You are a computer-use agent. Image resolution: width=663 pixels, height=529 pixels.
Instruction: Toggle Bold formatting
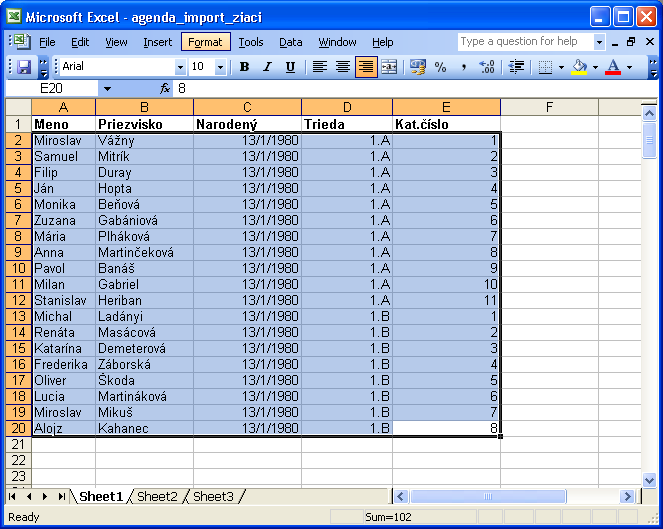coord(244,67)
